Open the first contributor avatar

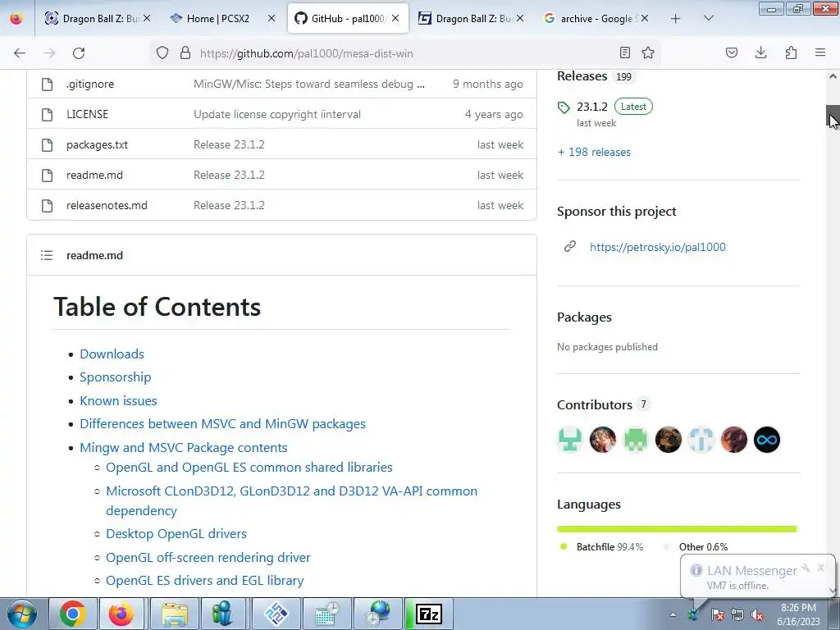pyautogui.click(x=569, y=440)
